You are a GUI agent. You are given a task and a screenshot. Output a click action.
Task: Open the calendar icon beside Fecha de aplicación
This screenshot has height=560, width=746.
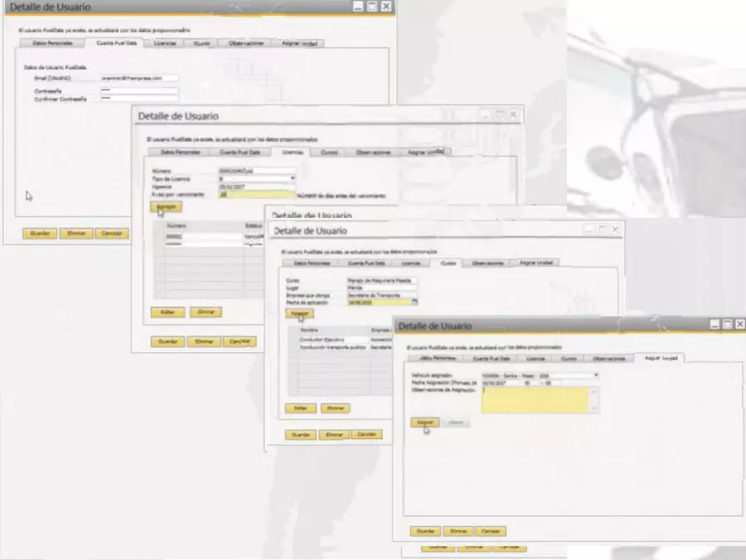[414, 302]
